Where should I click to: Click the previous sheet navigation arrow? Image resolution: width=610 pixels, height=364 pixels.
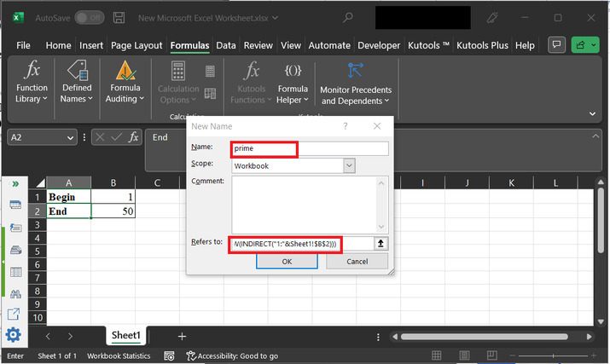(48, 336)
